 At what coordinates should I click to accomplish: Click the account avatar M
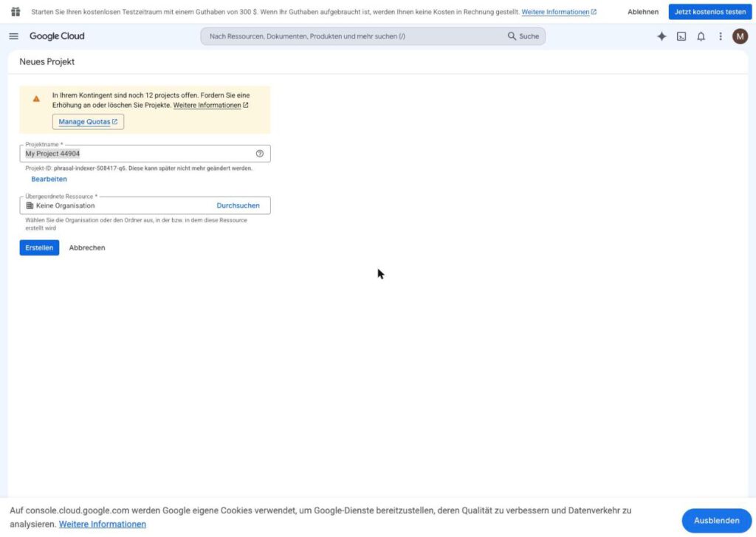[740, 36]
